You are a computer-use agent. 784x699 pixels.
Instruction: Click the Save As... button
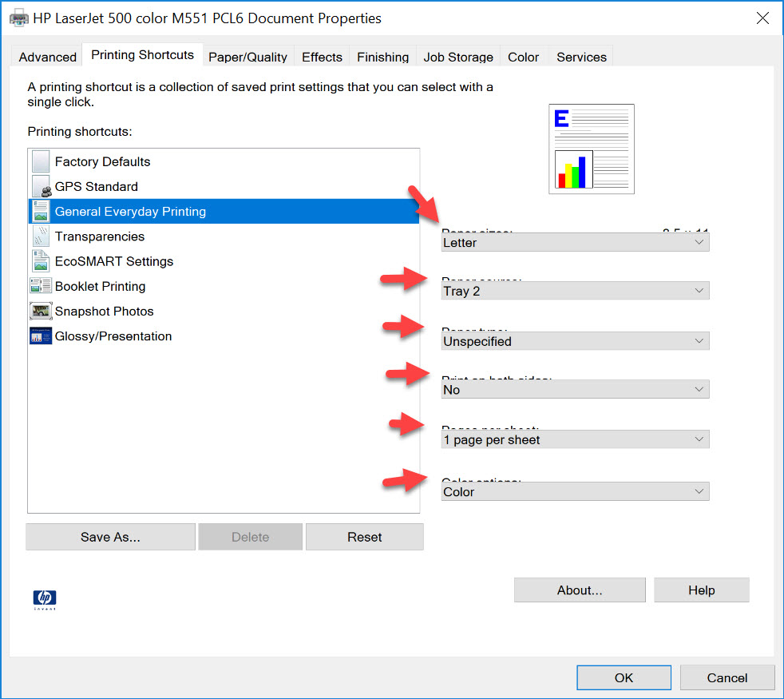click(110, 537)
